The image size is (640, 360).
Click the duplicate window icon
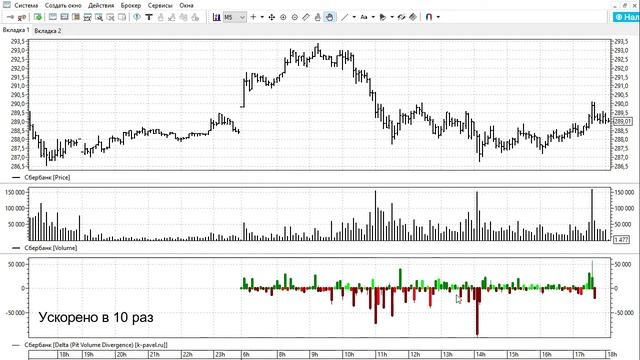click(x=121, y=17)
